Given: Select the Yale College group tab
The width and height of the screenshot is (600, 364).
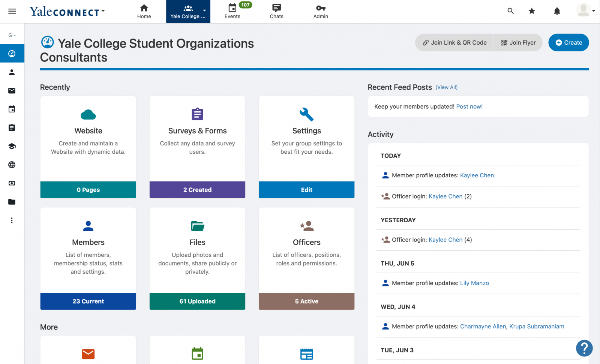Looking at the screenshot, I should tap(188, 12).
